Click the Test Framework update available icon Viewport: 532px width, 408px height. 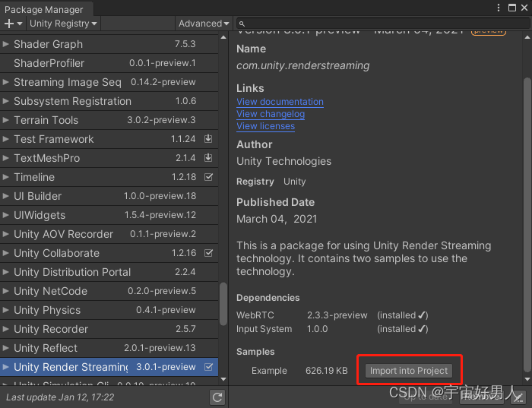click(x=208, y=139)
